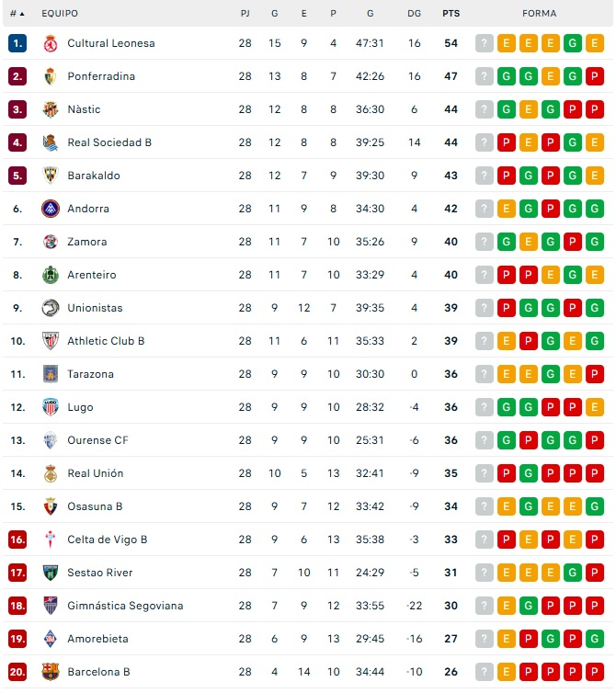Viewport: 616px width, 693px height.
Task: Click the Osasuna B club badge
Action: [x=51, y=506]
